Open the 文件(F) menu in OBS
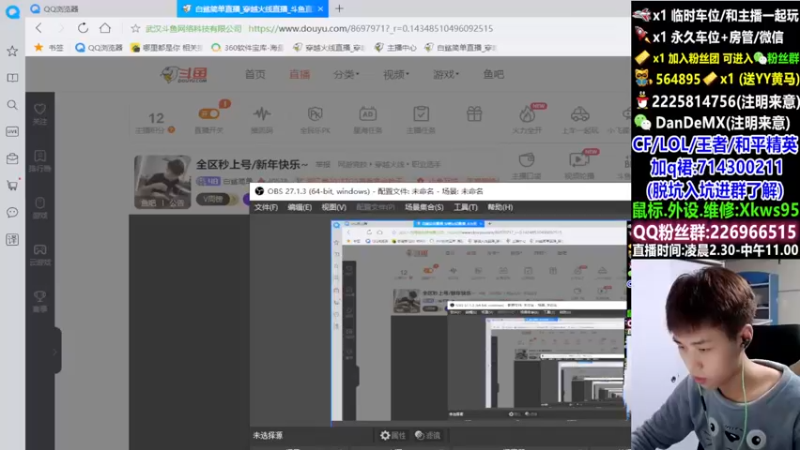The image size is (800, 450). 266,207
